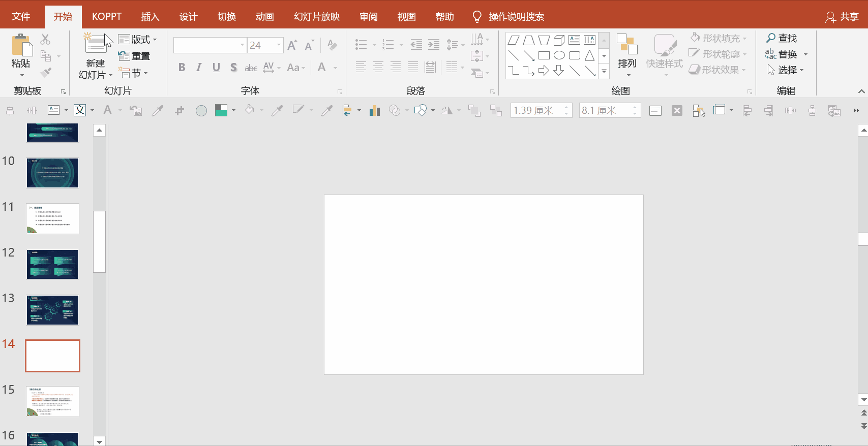868x446 pixels.
Task: Click the two-tone green color swatch
Action: (x=221, y=110)
